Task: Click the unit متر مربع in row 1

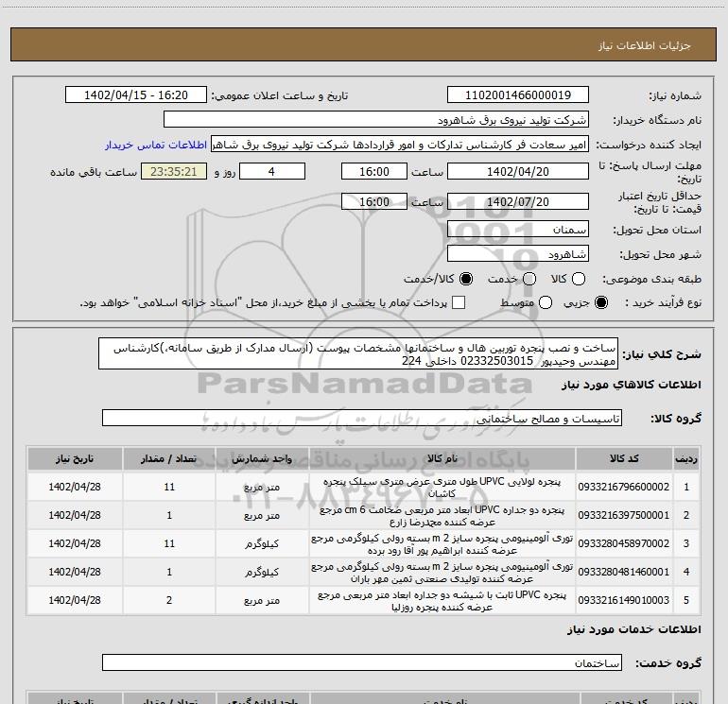Action: click(x=262, y=488)
